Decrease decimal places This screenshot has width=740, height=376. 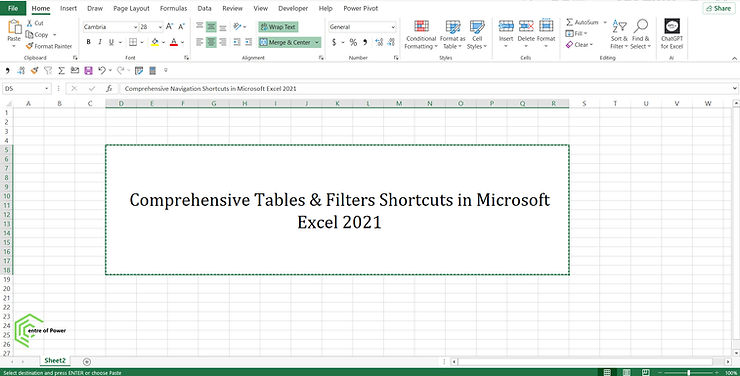(x=391, y=42)
